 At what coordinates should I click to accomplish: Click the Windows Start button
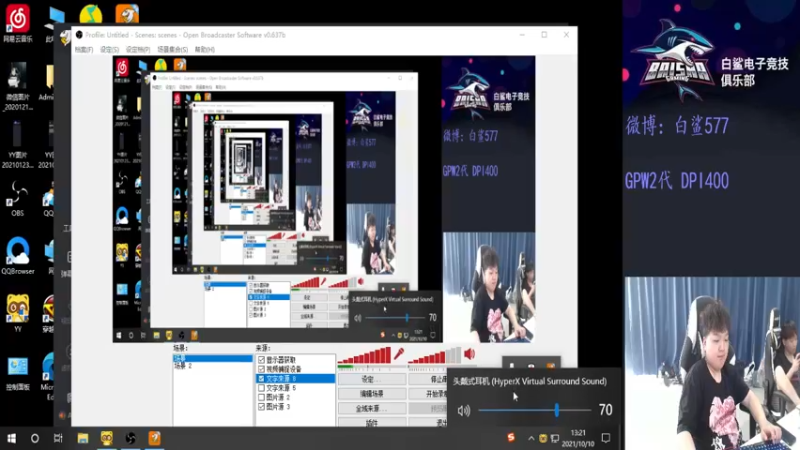pyautogui.click(x=11, y=438)
